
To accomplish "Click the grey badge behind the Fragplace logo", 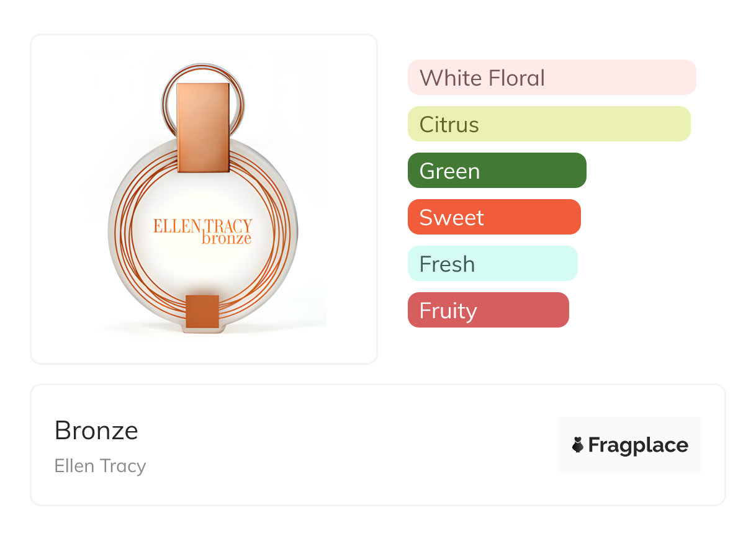I will click(629, 425).
